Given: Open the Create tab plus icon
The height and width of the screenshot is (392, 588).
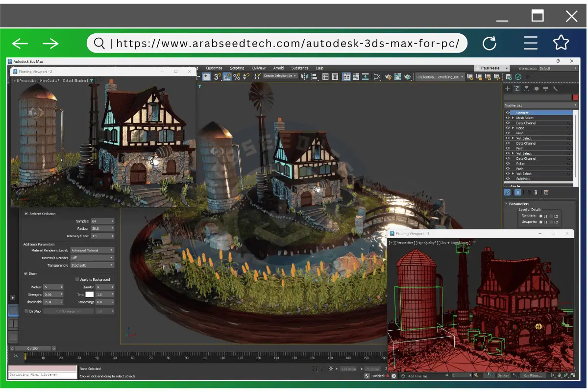Looking at the screenshot, I should point(508,89).
